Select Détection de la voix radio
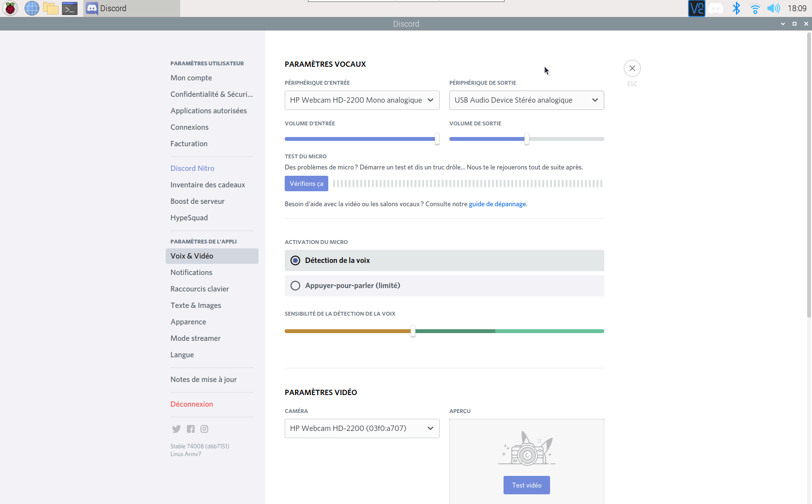Screen dimensions: 812x504 tap(444, 260)
